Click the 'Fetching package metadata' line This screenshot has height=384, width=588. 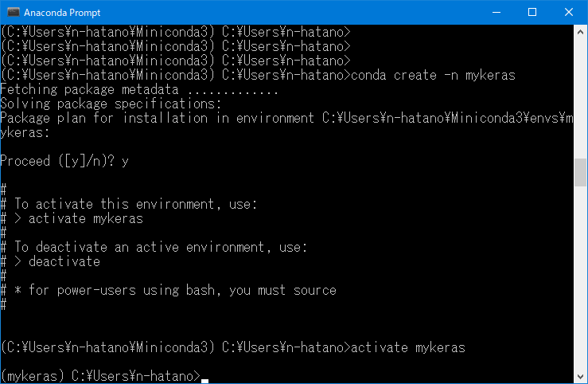[139, 90]
